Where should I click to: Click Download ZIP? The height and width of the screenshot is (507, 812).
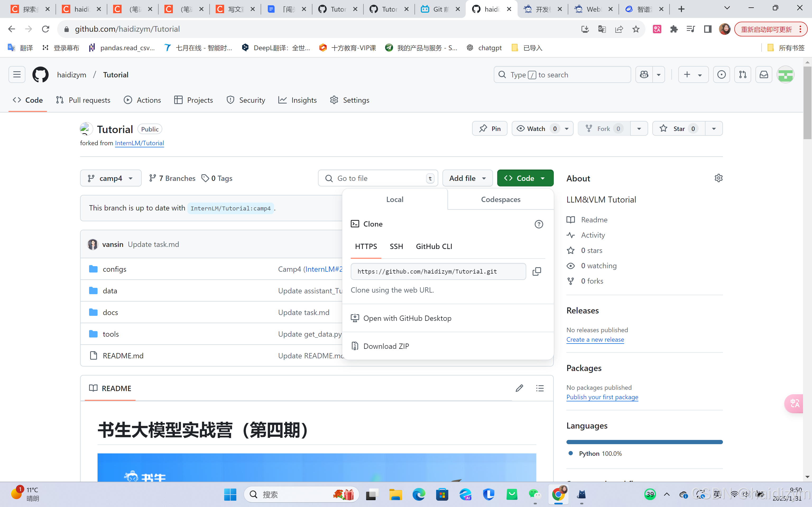pyautogui.click(x=386, y=346)
